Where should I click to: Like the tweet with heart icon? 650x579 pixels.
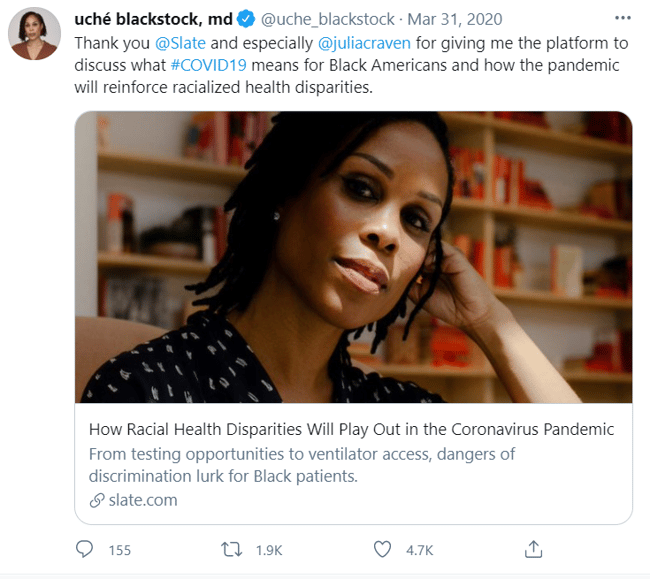coord(382,550)
